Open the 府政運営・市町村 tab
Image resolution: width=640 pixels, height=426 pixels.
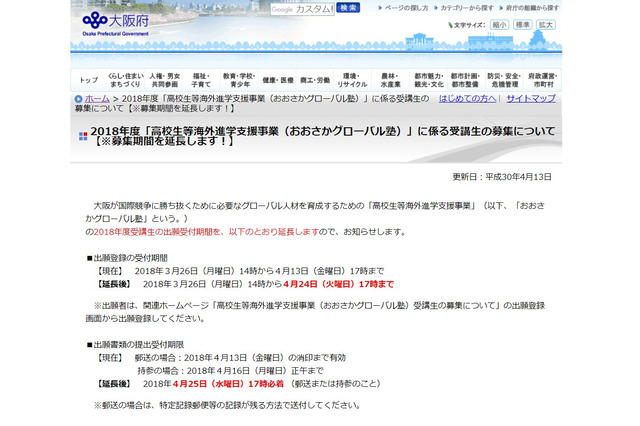click(x=543, y=80)
